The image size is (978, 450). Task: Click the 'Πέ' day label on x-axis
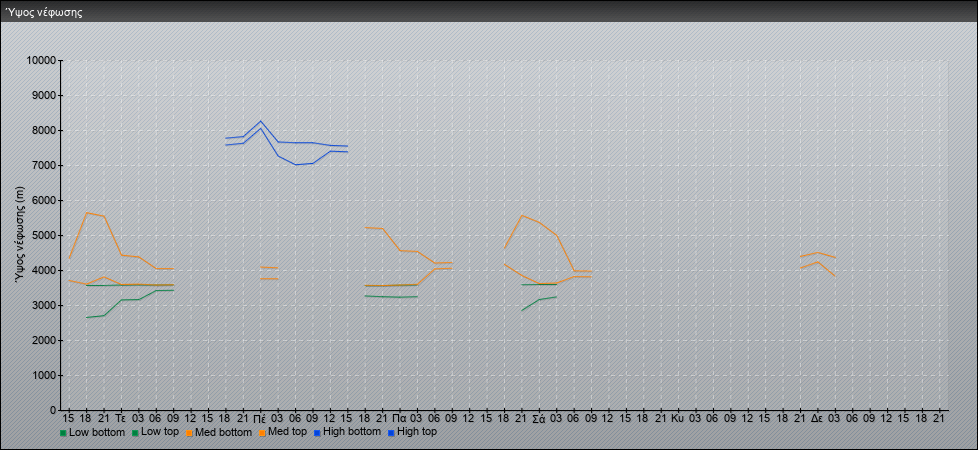[x=260, y=419]
